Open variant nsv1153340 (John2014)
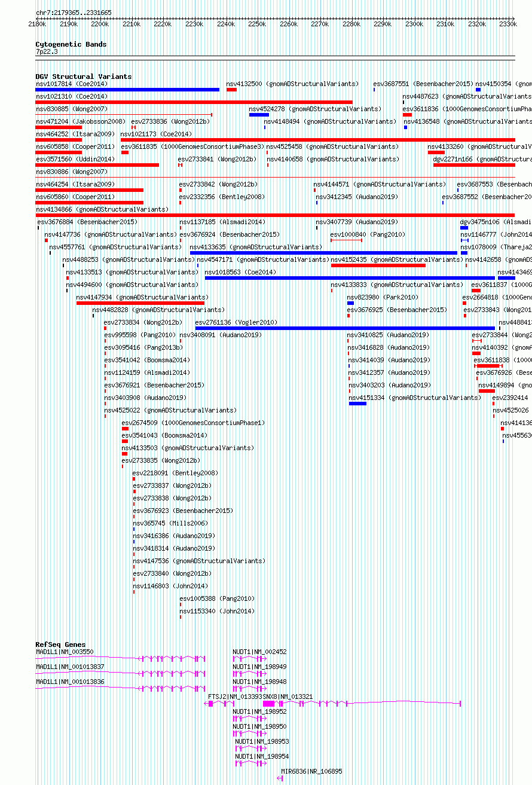Image resolution: width=532 pixels, height=785 pixels. click(218, 611)
